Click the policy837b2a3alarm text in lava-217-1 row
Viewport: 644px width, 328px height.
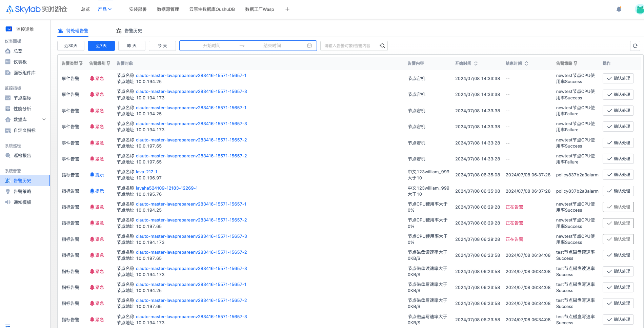click(x=577, y=175)
